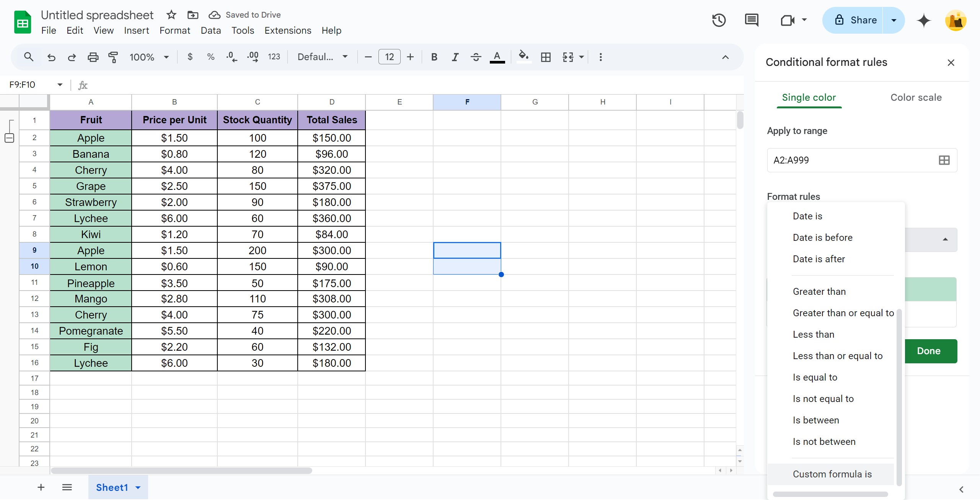Open the File menu
The height and width of the screenshot is (500, 980).
pyautogui.click(x=49, y=31)
